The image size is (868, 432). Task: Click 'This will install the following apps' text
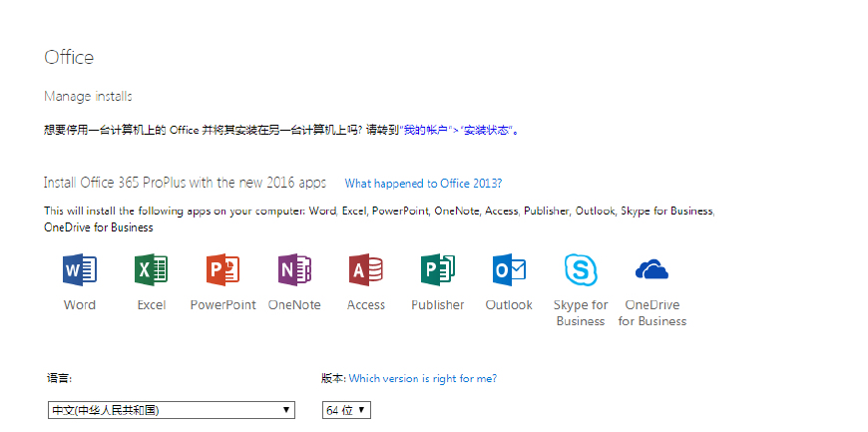tap(379, 218)
